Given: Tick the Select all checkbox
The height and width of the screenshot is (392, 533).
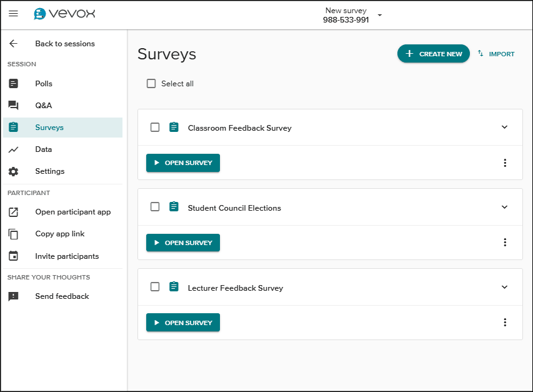Looking at the screenshot, I should point(151,84).
